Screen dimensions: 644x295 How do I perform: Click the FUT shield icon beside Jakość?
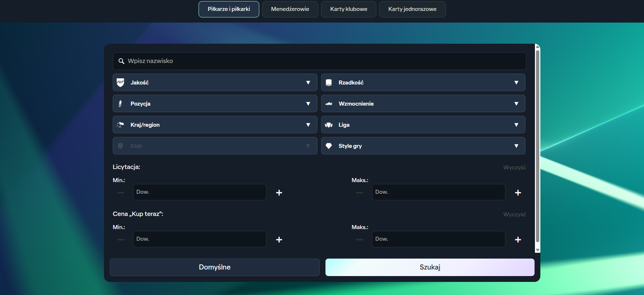120,83
